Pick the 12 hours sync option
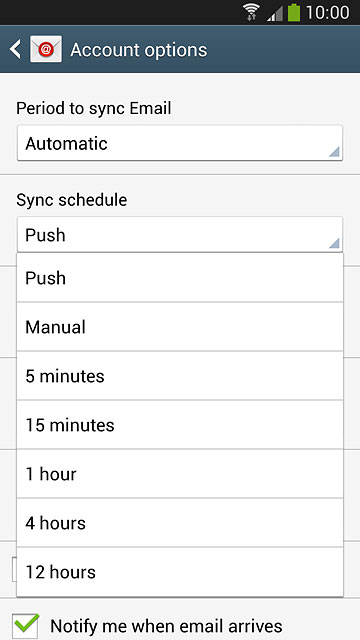Screen dimensions: 360x640 [x=180, y=572]
